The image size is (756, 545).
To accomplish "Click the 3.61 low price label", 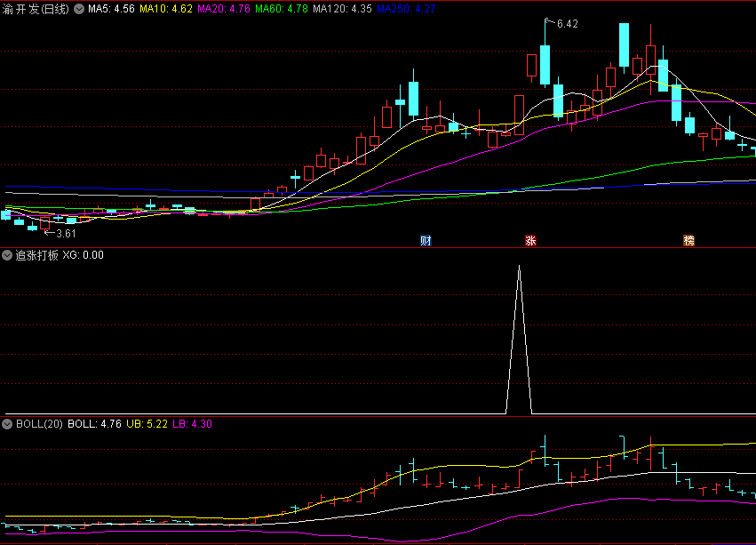I will 66,234.
